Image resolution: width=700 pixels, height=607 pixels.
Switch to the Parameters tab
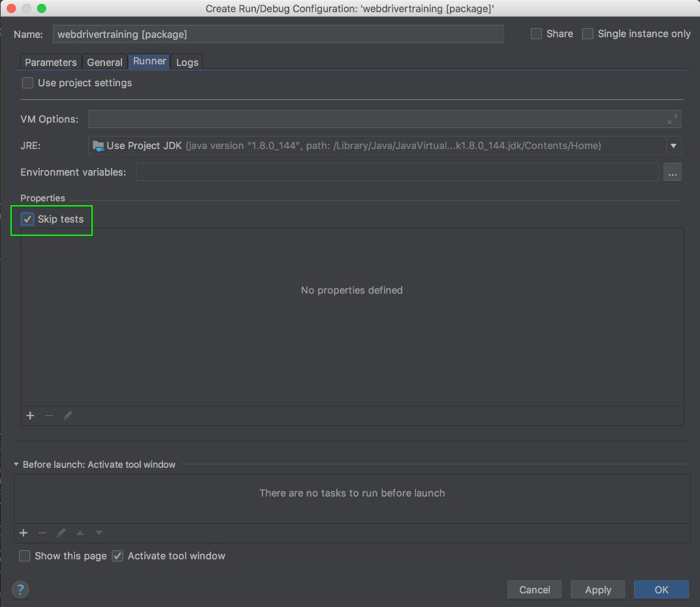(51, 62)
